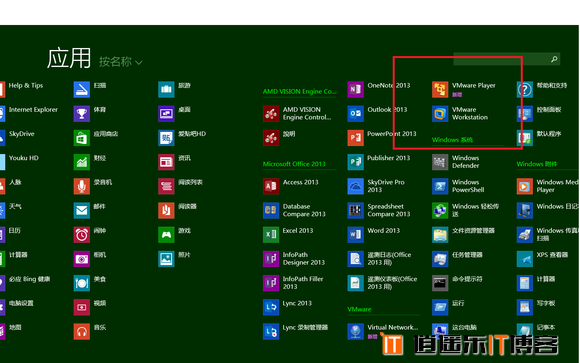This screenshot has height=363, width=580.
Task: Open Lync 录制管理器 icon
Action: (271, 331)
